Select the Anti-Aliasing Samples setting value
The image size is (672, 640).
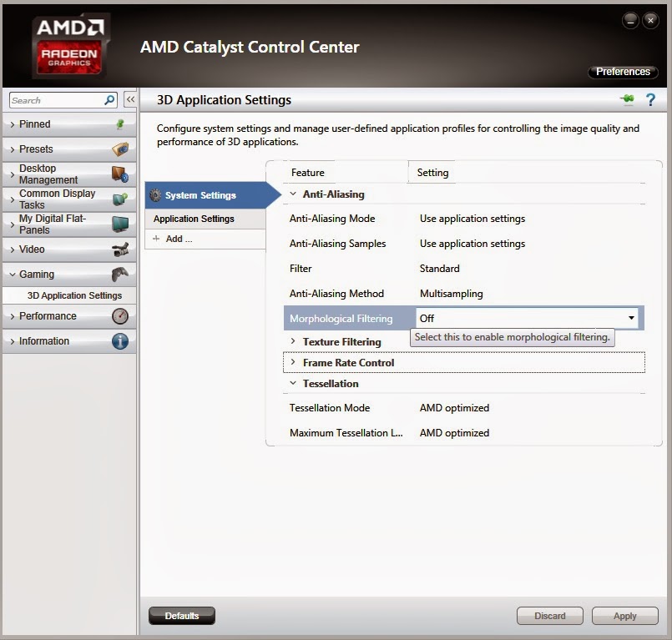tap(472, 244)
